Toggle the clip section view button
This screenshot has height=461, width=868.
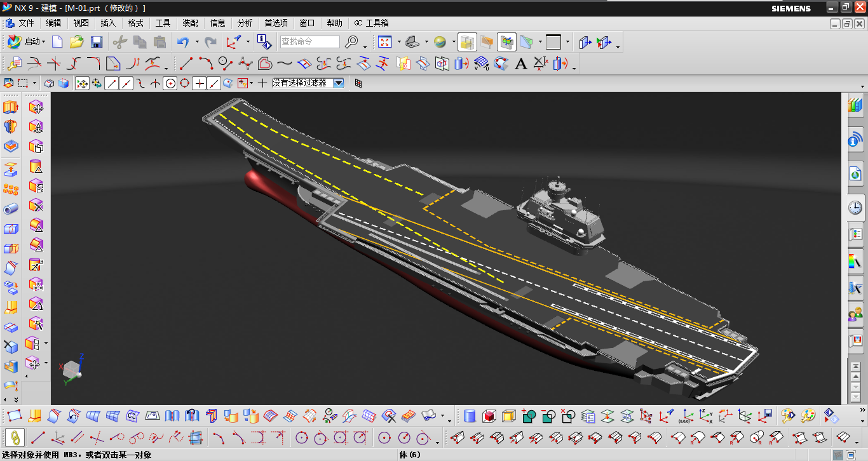click(507, 42)
